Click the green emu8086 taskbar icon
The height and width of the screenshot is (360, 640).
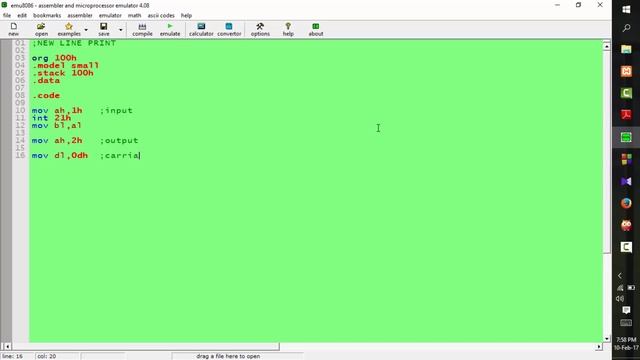point(626,137)
